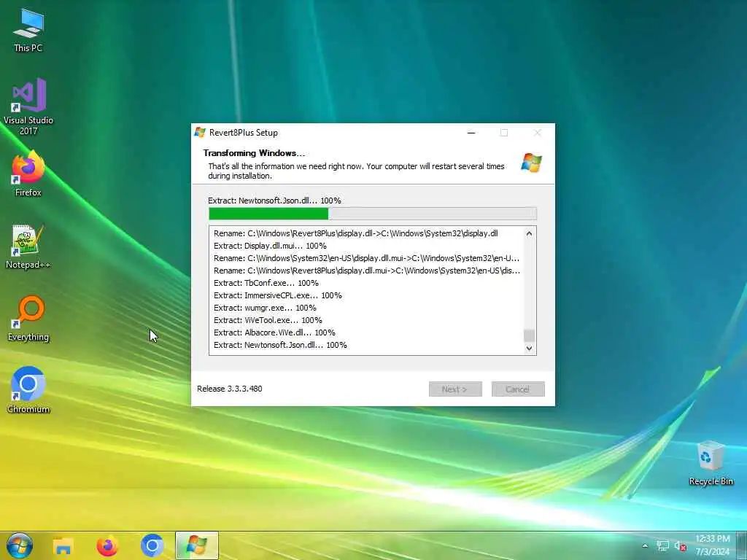Viewport: 747px width, 560px height.
Task: Select the Chromium desktop shortcut
Action: (x=28, y=391)
